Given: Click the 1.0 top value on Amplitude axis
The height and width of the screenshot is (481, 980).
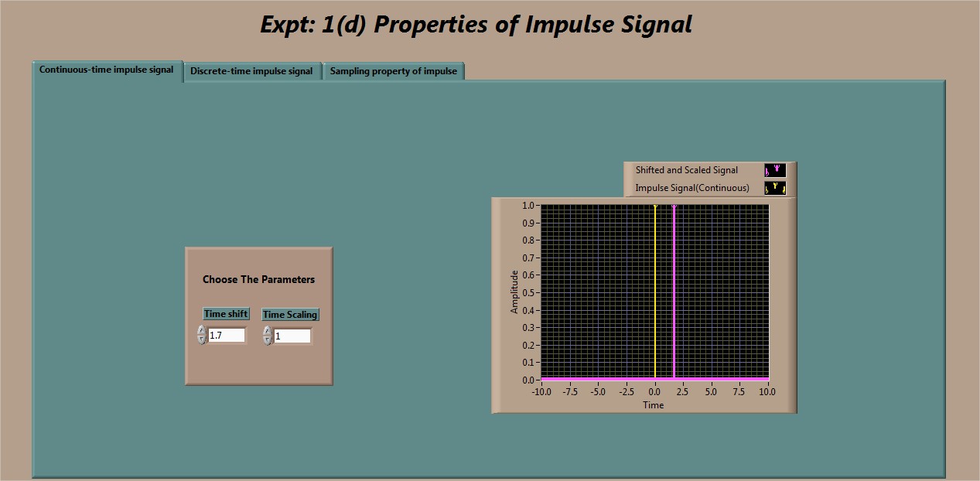Looking at the screenshot, I should pos(528,206).
